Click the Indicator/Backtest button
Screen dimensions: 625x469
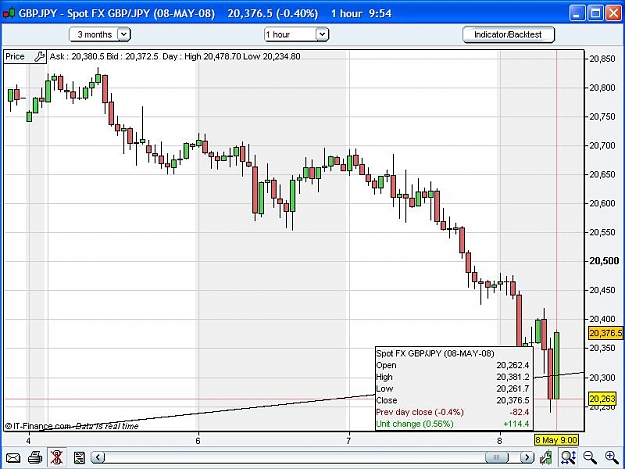tap(508, 35)
